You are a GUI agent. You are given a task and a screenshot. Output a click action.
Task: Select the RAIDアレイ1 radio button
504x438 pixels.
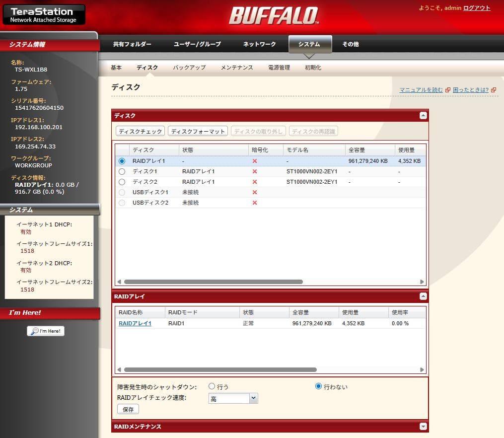(x=122, y=161)
